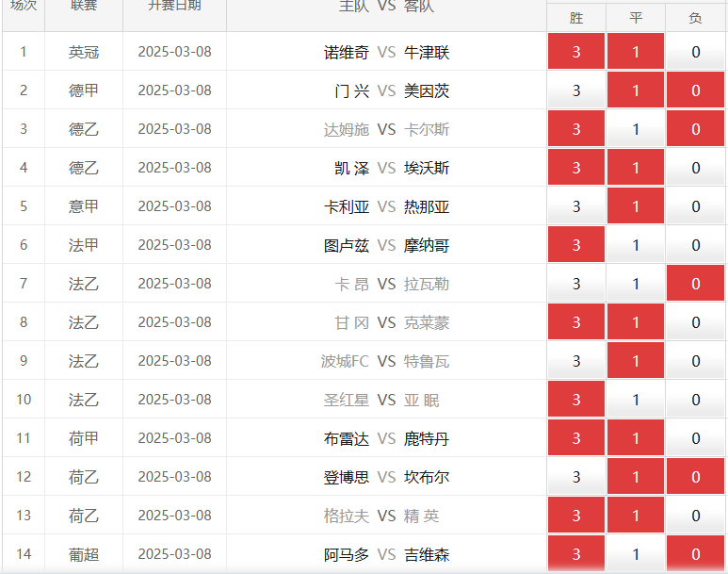Toggle loss (0) for 凯泽 VS 埃沃斯
The height and width of the screenshot is (574, 728).
[x=695, y=168]
